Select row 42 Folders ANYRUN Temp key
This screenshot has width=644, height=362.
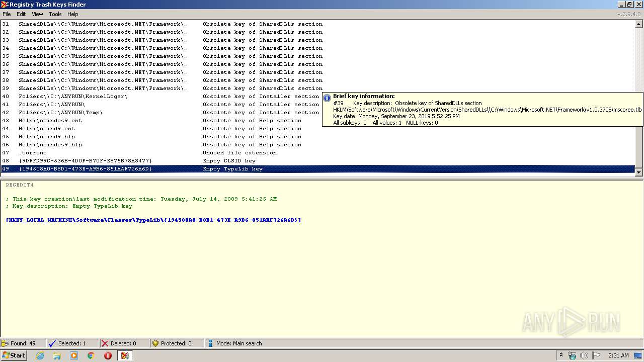coord(162,113)
